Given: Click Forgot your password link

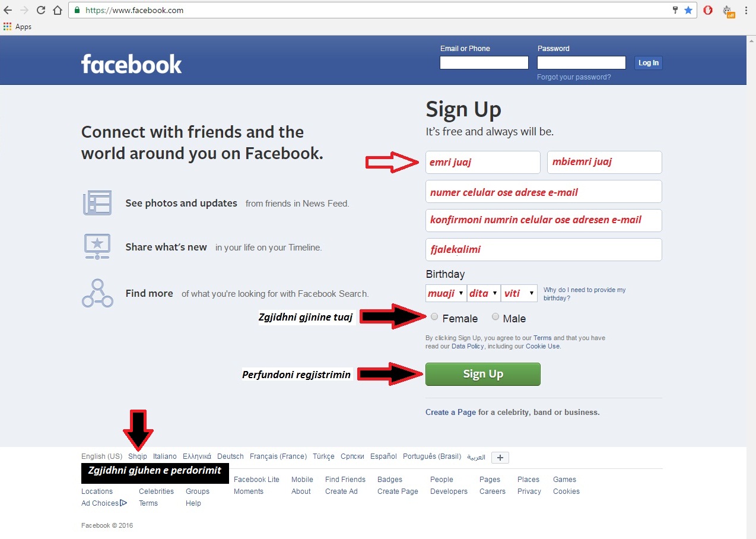Looking at the screenshot, I should 574,77.
